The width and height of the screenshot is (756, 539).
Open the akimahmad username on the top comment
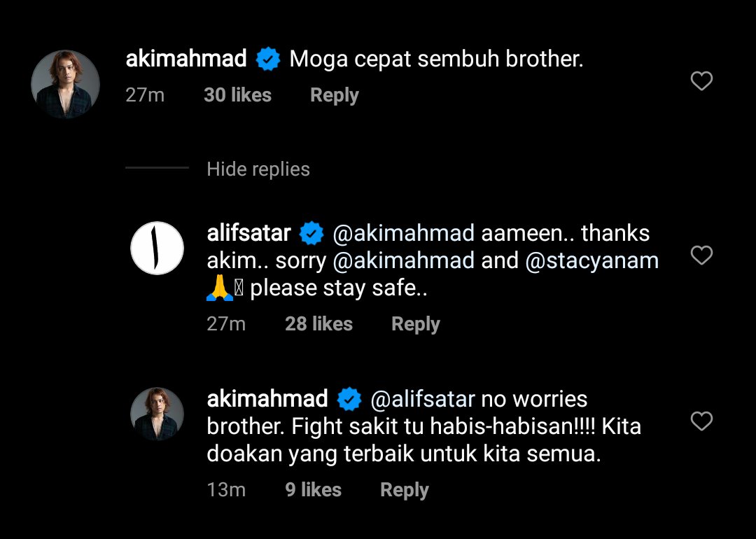tap(186, 59)
